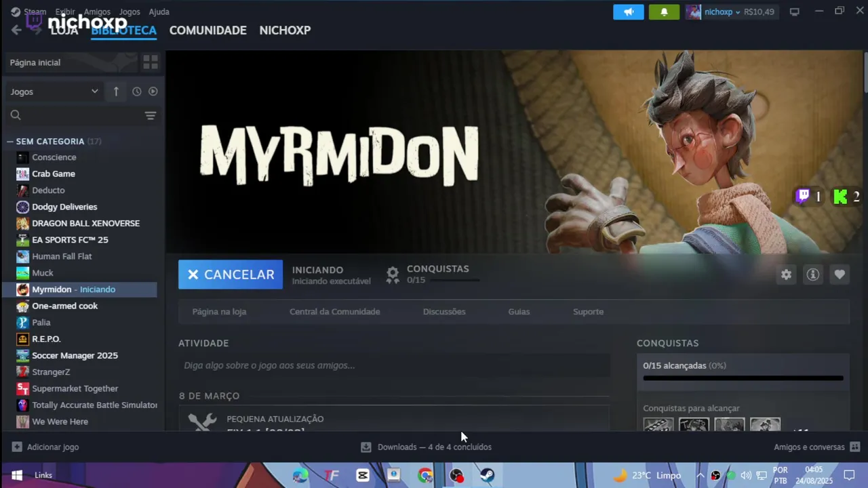This screenshot has height=488, width=868.
Task: Open the Suporte tab
Action: pyautogui.click(x=588, y=312)
